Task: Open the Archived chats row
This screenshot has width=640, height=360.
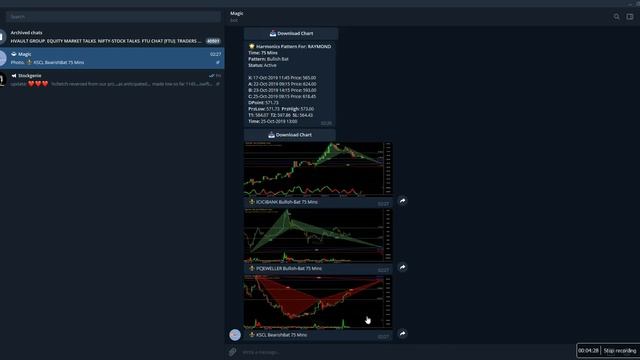Action: coord(112,37)
